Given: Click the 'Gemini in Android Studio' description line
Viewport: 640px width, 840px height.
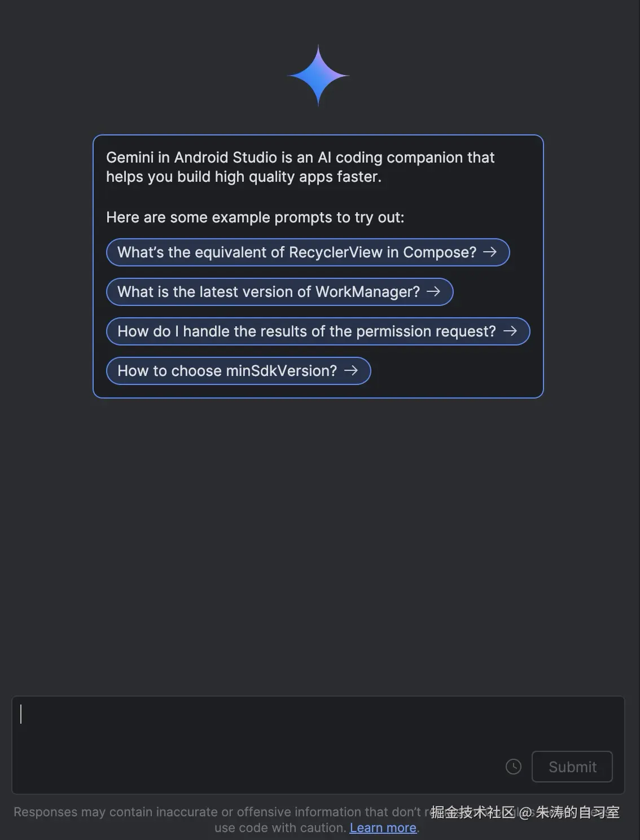Looking at the screenshot, I should click(x=300, y=158).
